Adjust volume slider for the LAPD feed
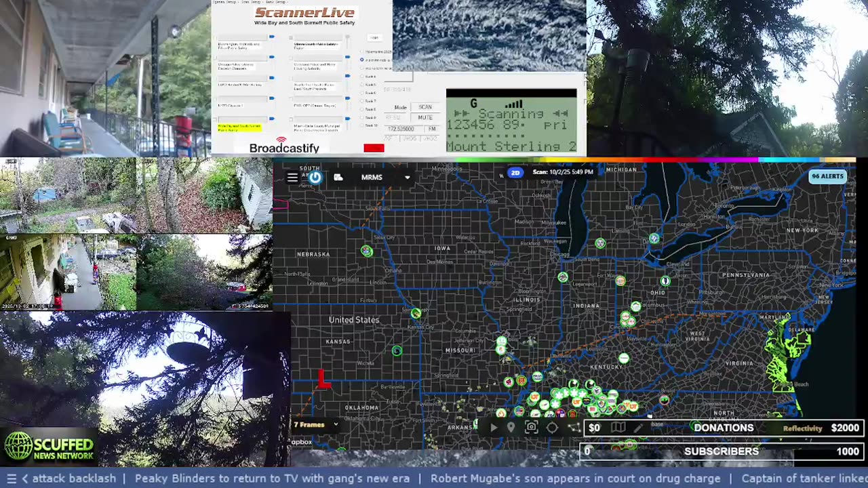 [272, 78]
